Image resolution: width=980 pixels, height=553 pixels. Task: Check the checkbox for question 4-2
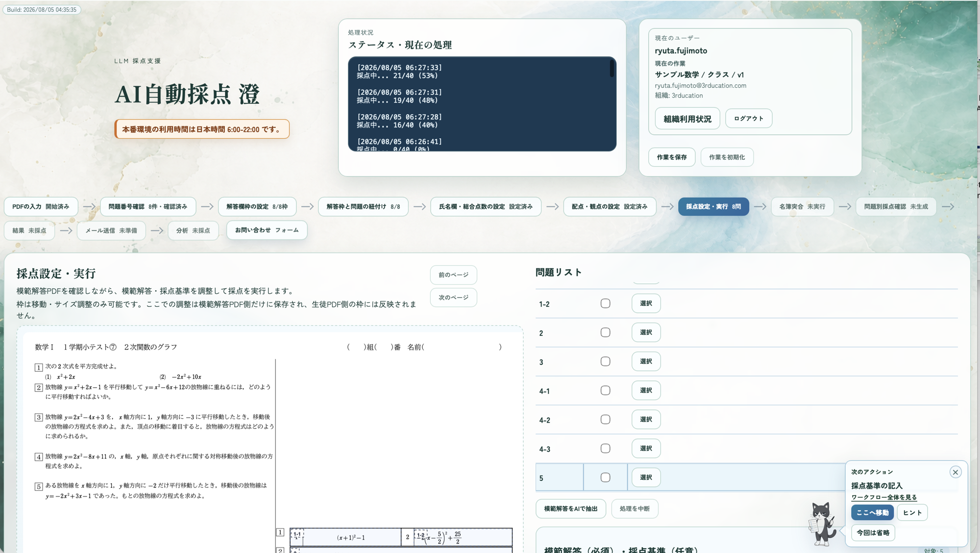tap(605, 419)
